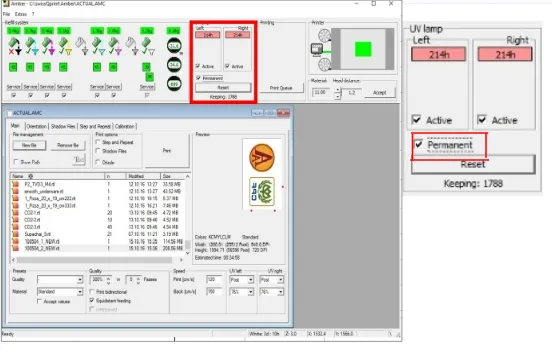The width and height of the screenshot is (552, 361).
Task: Open the UV left percentage dropdown
Action: tap(250, 292)
